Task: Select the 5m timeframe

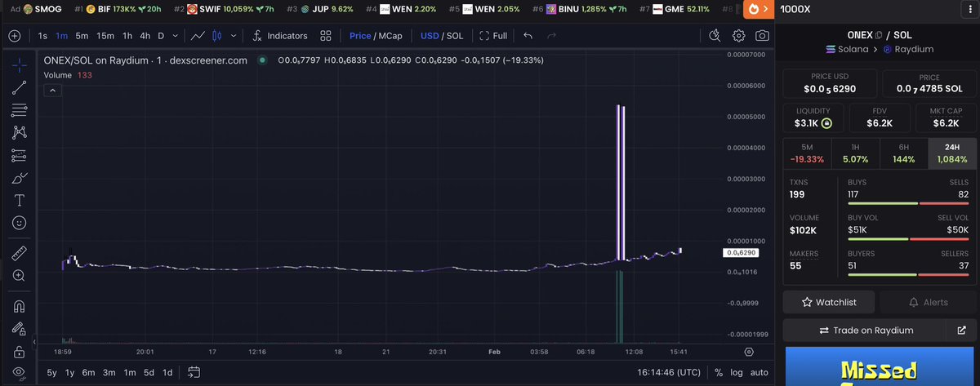Action: tap(82, 36)
